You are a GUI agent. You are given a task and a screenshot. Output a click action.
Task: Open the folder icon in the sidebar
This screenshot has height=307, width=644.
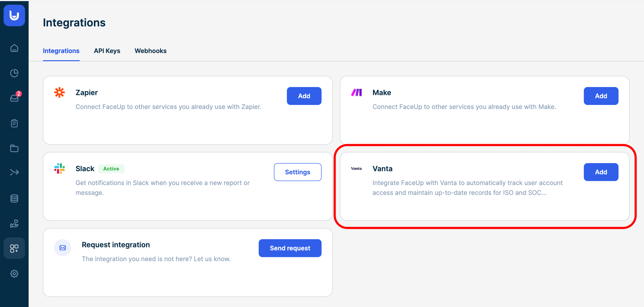[14, 148]
